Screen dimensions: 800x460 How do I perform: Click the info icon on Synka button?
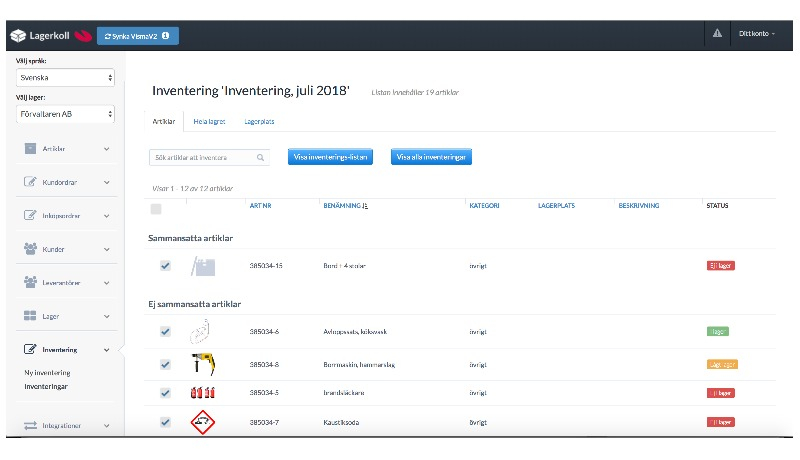[165, 36]
